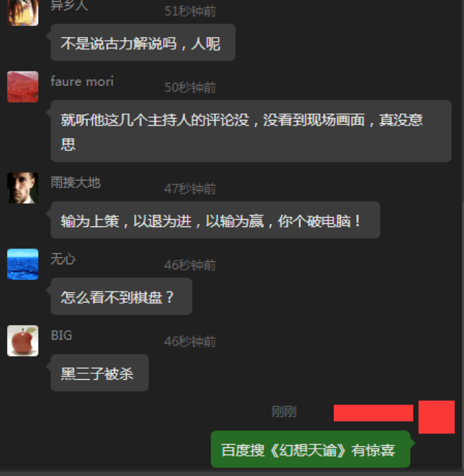464x476 pixels.
Task: Open faure mori's red landscape avatar
Action: 22,87
